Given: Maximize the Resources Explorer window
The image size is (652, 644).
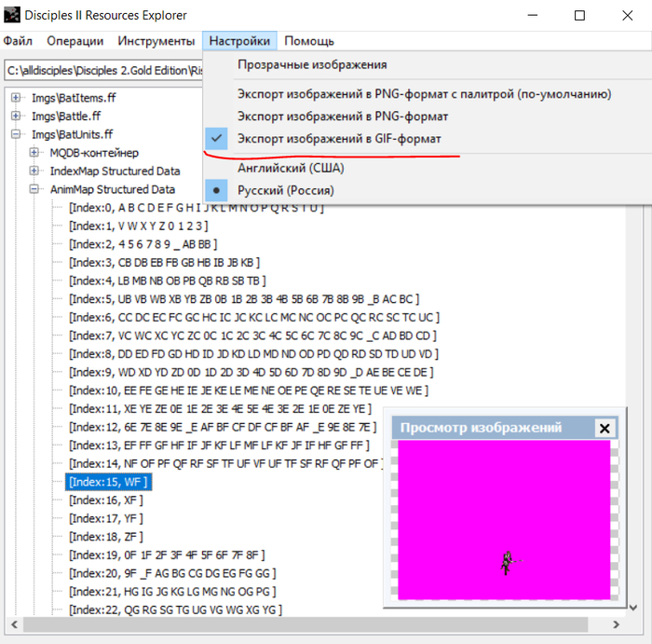Looking at the screenshot, I should (579, 16).
